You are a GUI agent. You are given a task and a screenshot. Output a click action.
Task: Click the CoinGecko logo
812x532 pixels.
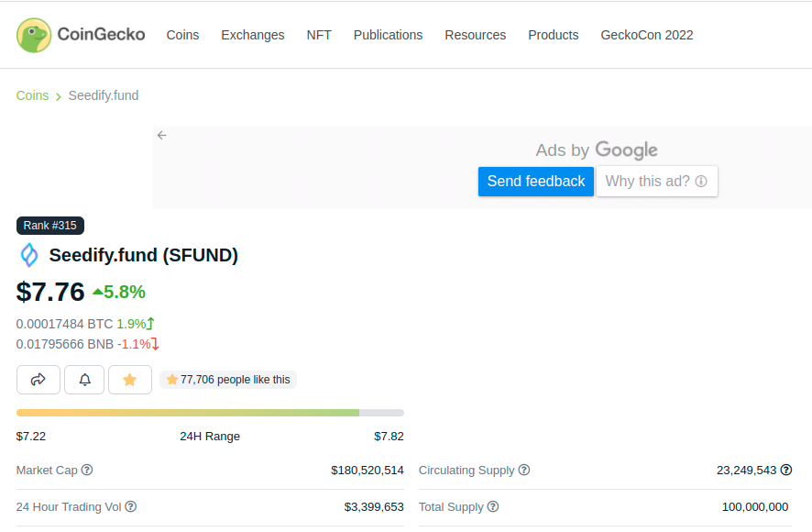pyautogui.click(x=81, y=35)
